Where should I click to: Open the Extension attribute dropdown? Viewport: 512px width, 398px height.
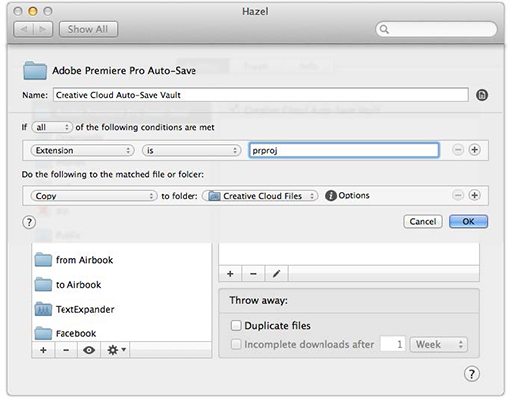coord(82,151)
